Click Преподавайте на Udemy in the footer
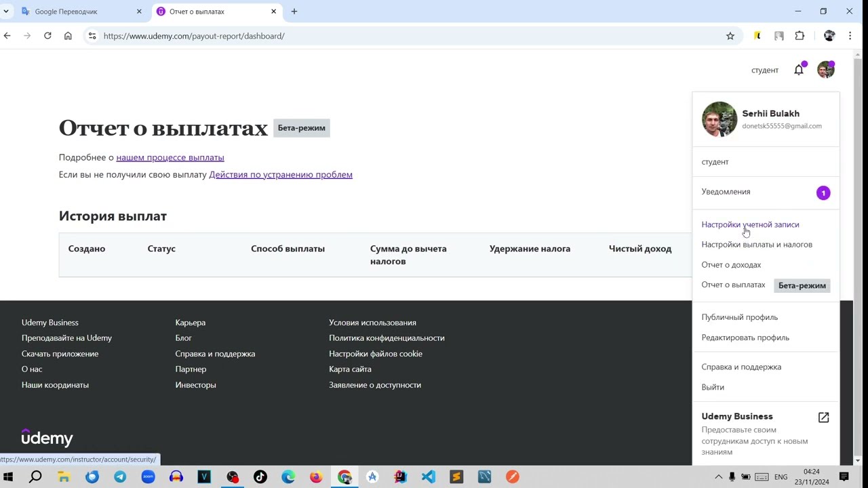The width and height of the screenshot is (868, 488). tap(66, 338)
